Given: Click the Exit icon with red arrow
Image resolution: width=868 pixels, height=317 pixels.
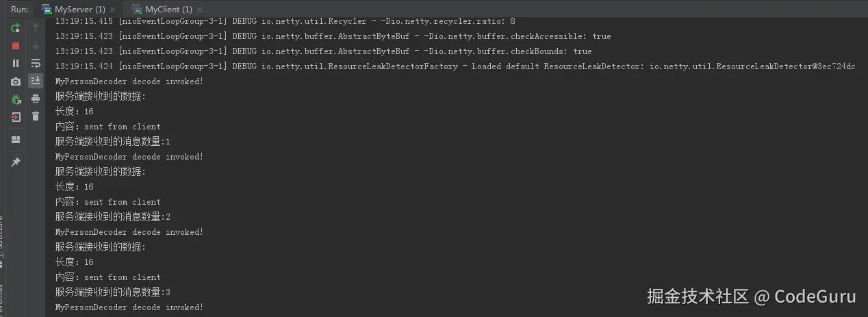Looking at the screenshot, I should (x=16, y=117).
